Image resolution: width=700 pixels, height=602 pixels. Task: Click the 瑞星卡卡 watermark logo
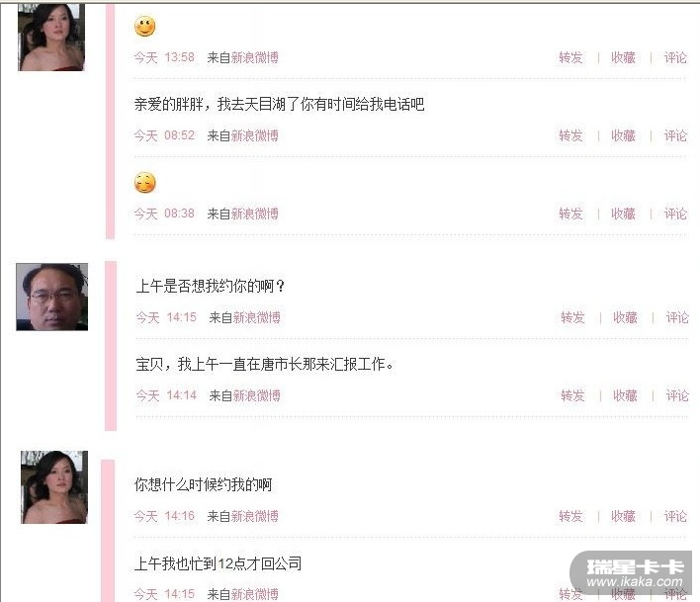click(634, 573)
